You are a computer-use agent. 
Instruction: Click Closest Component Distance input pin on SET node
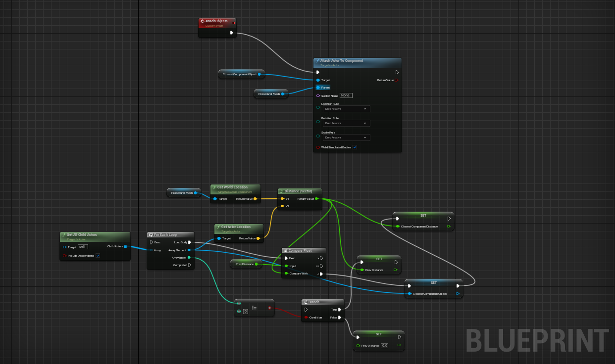coord(397,227)
